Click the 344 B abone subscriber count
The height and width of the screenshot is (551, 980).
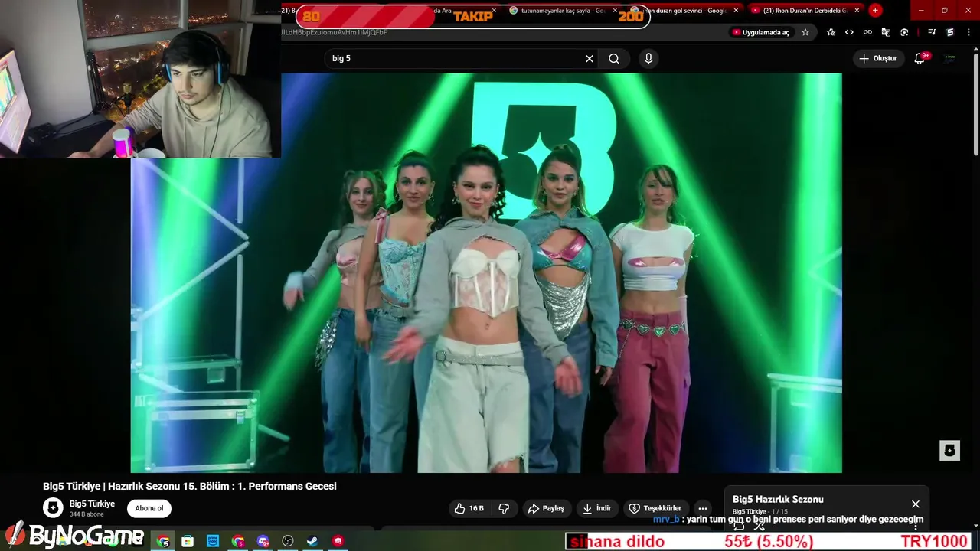click(x=87, y=514)
